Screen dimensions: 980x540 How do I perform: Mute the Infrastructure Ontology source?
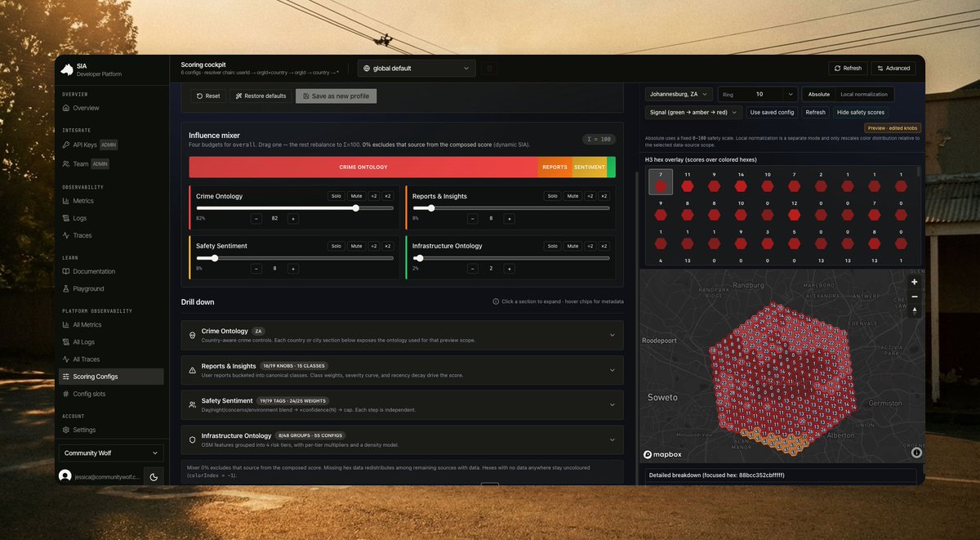573,246
